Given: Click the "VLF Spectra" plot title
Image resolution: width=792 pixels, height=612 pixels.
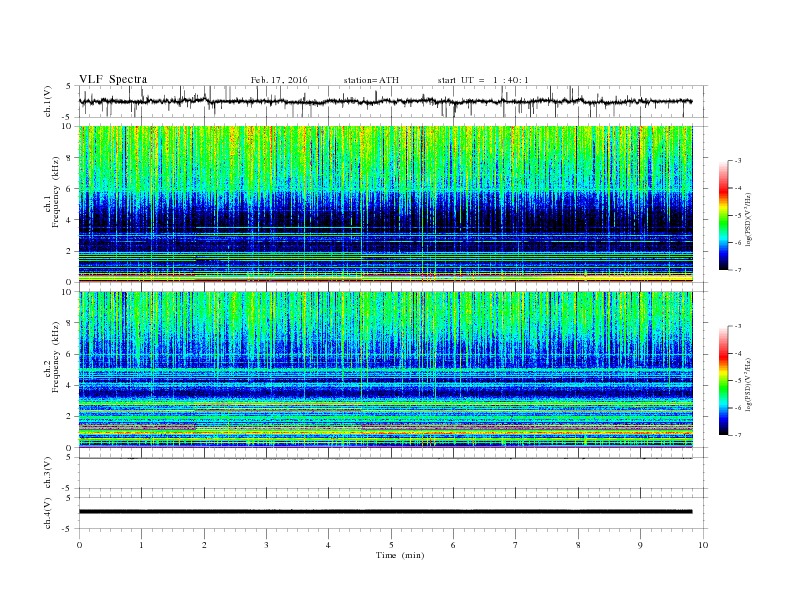Looking at the screenshot, I should pyautogui.click(x=113, y=79).
